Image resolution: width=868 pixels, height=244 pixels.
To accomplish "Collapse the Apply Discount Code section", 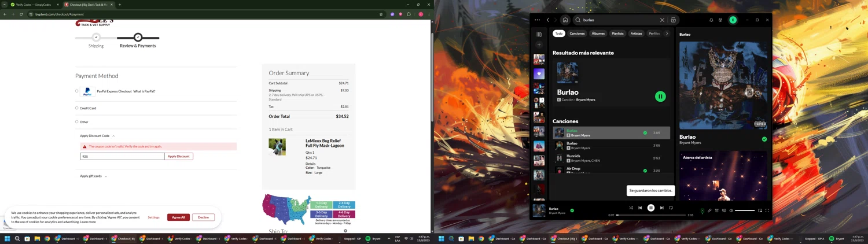I will point(97,136).
